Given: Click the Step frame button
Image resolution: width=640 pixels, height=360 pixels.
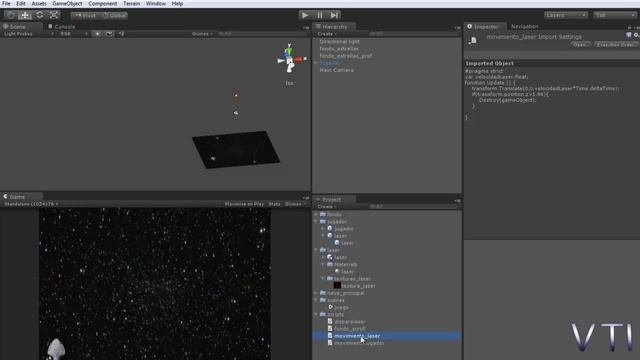Looking at the screenshot, I should pos(334,16).
